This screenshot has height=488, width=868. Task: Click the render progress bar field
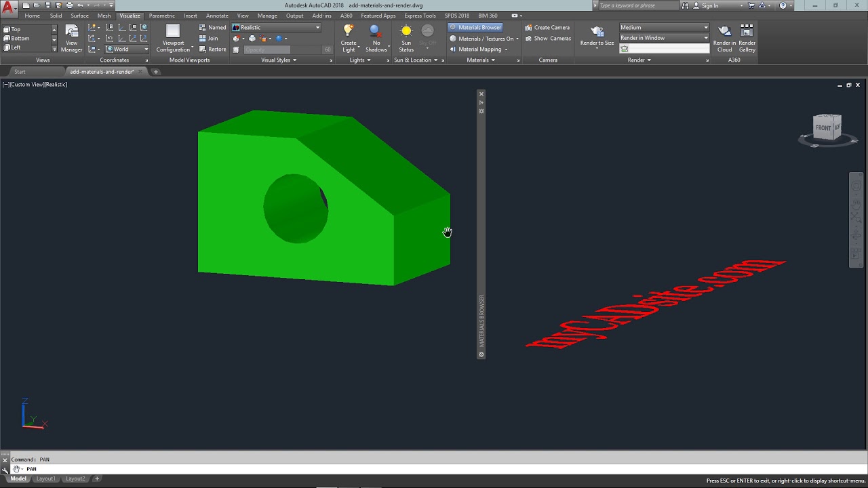pyautogui.click(x=665, y=49)
